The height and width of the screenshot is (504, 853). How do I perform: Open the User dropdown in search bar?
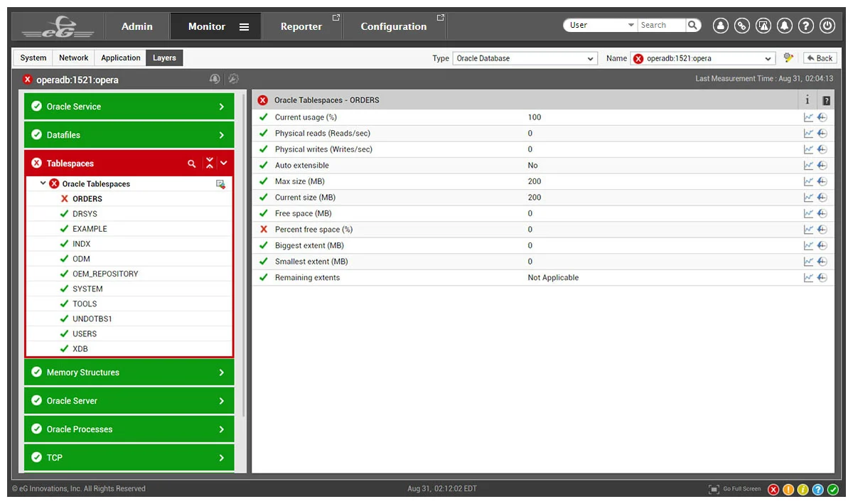click(601, 25)
